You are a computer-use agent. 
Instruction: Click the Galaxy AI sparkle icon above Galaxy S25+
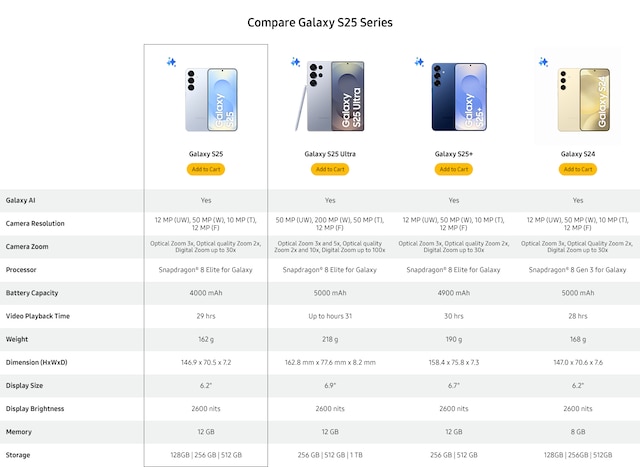pyautogui.click(x=420, y=62)
